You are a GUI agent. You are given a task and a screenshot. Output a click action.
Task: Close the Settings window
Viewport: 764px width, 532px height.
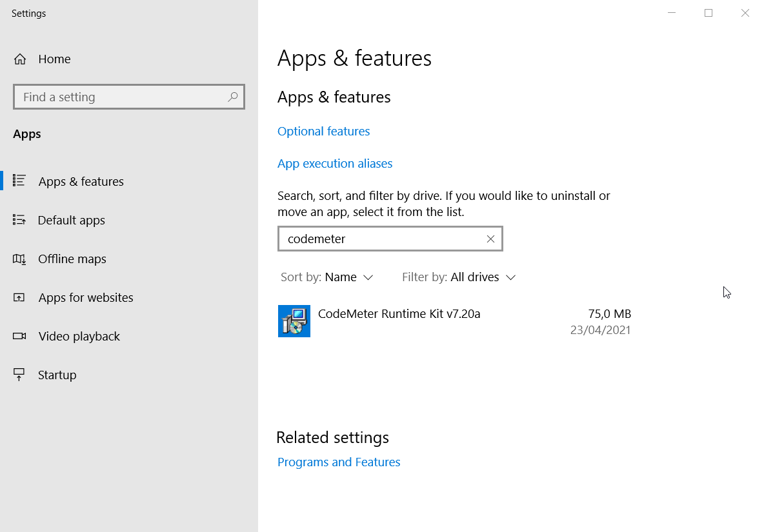coord(745,13)
